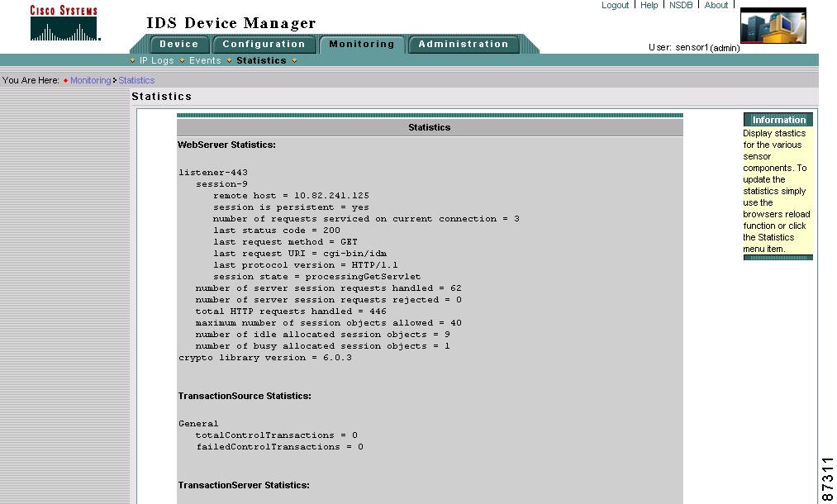Click 'number of busy allocated session objects = 1'

click(x=322, y=346)
